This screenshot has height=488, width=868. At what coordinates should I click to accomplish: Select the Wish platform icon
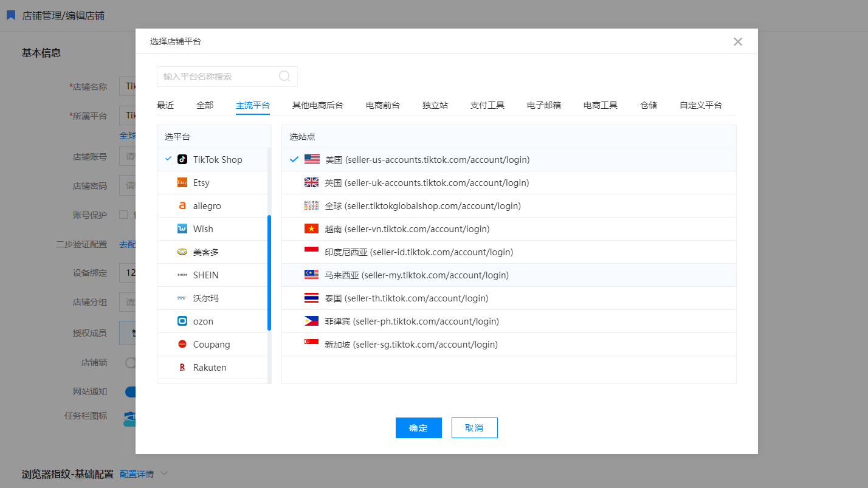pos(182,229)
